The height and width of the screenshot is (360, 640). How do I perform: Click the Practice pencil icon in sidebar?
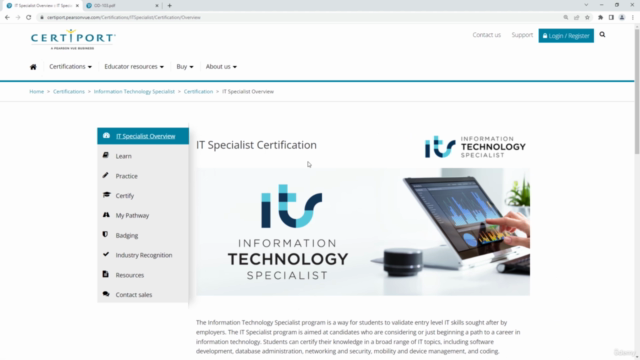coord(106,176)
